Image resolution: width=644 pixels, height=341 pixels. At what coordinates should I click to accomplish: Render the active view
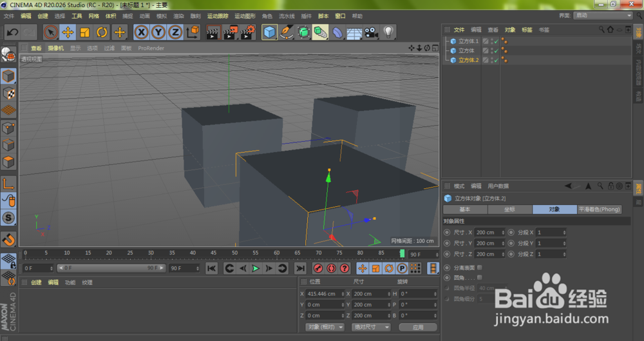pyautogui.click(x=213, y=32)
